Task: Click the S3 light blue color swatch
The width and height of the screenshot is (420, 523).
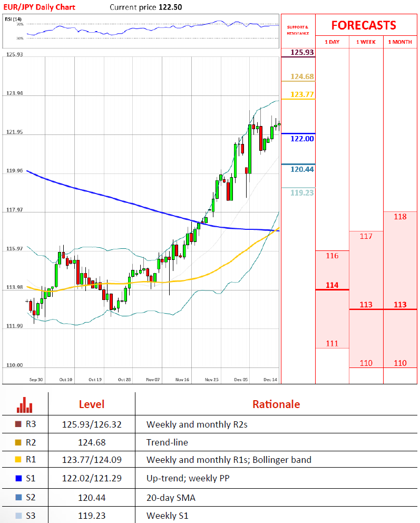Action: coord(18,516)
